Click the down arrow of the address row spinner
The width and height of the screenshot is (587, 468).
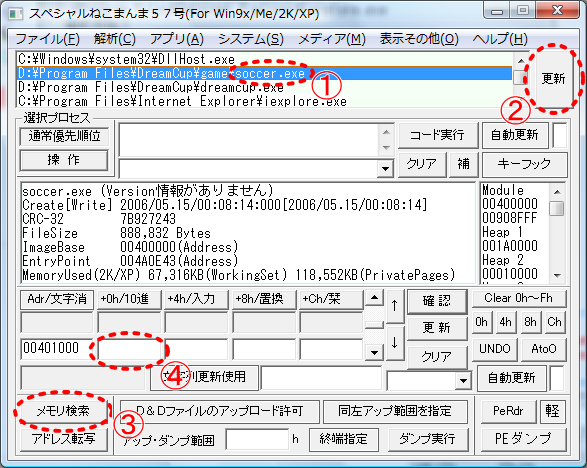click(x=374, y=352)
